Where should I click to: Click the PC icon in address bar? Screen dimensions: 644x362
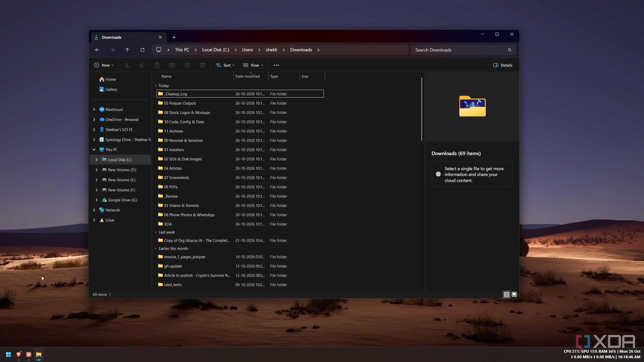(159, 50)
